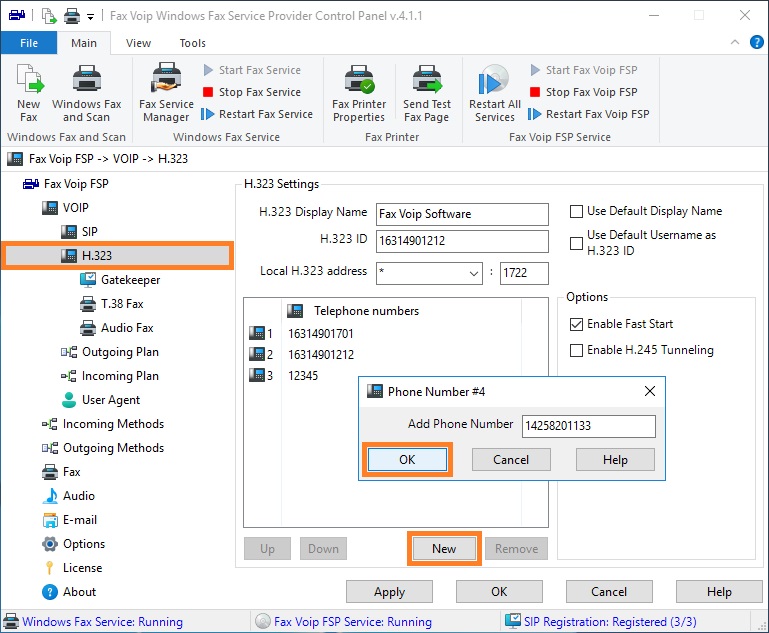Stop Fax Service from ribbon
Screen dimensions: 769x633
pos(252,92)
